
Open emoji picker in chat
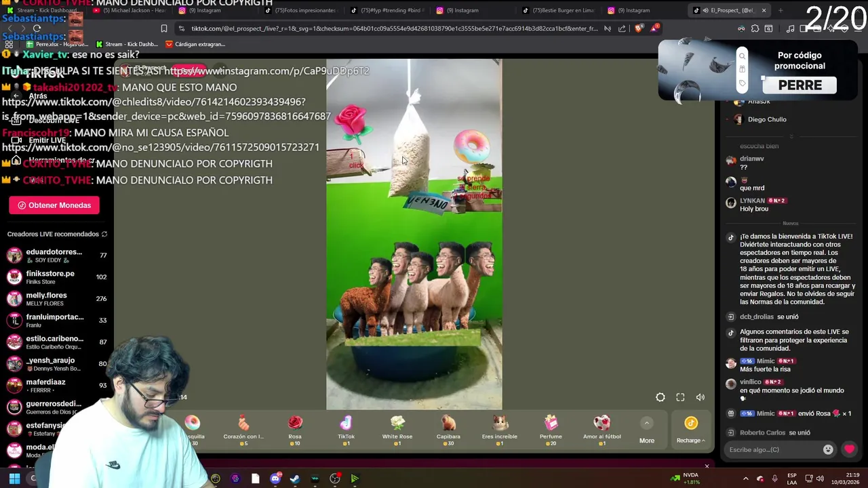pyautogui.click(x=828, y=449)
